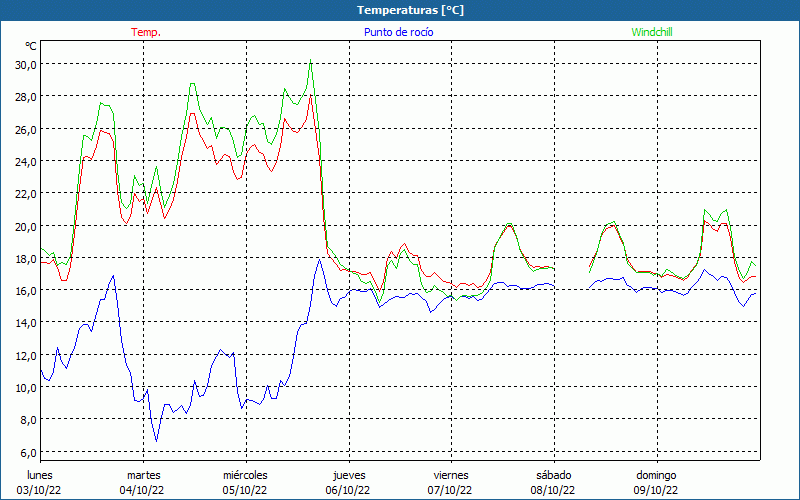Viewport: 800px width, 500px height.
Task: Click the 24,0 y-axis value
Action: point(26,161)
